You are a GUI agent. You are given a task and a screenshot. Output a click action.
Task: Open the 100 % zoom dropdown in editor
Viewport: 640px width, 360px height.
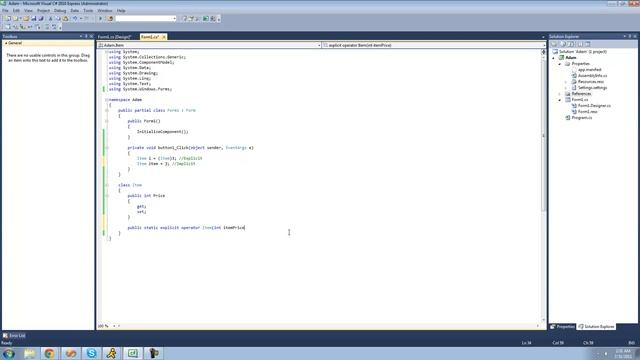tap(114, 326)
